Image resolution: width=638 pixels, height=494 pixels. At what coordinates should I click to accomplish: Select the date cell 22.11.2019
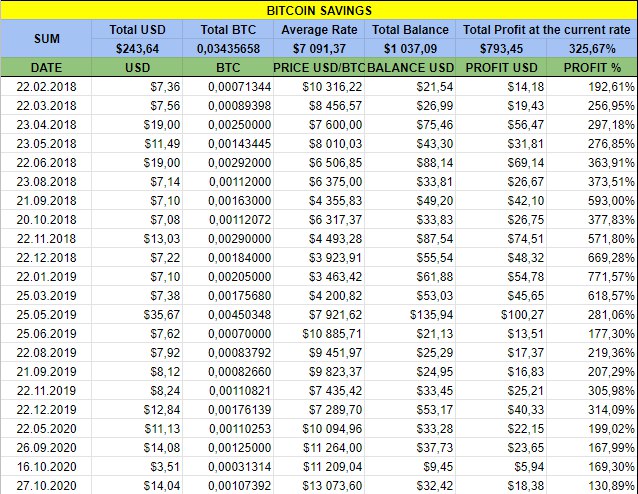pos(46,390)
